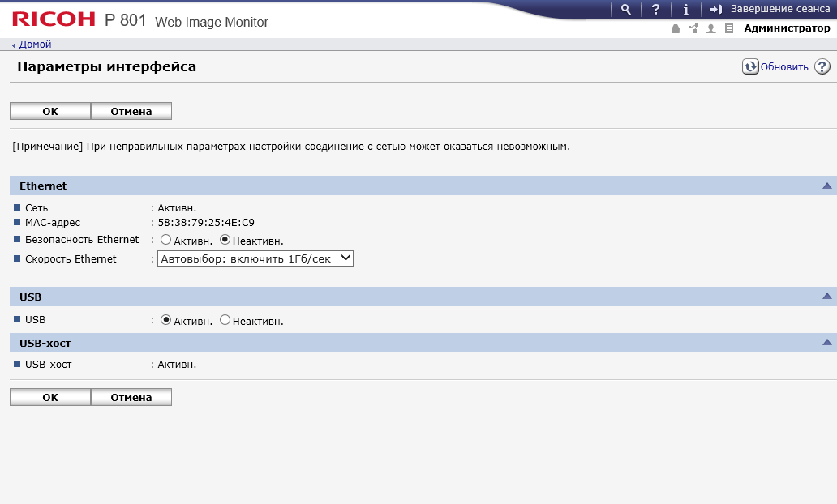Select Неактивн. for Безопасность Ethernet
The image size is (837, 504).
(225, 240)
